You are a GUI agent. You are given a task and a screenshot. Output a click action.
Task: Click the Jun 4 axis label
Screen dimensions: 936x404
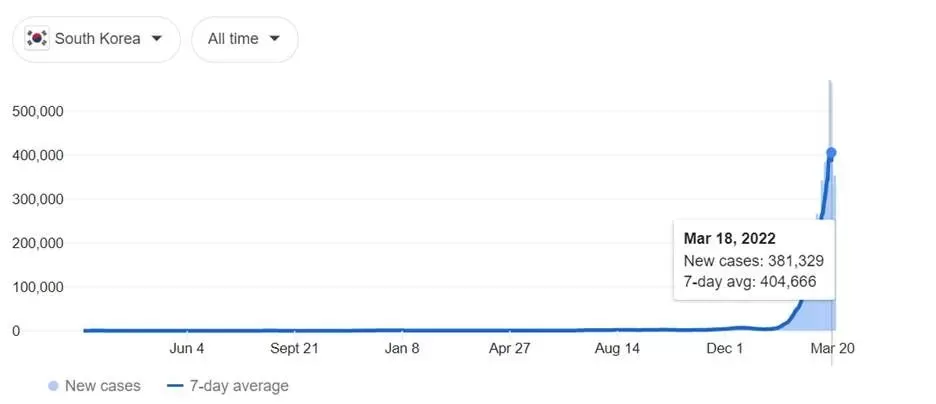coord(187,349)
